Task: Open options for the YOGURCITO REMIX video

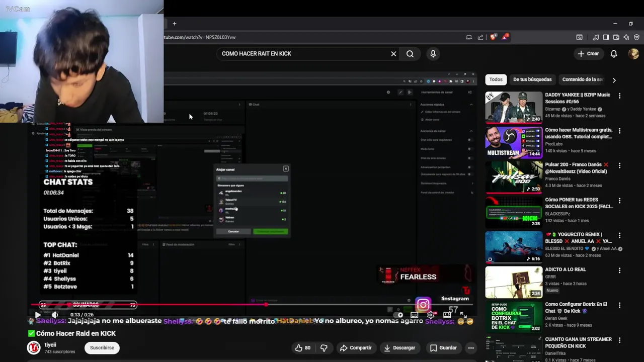Action: pos(619,235)
